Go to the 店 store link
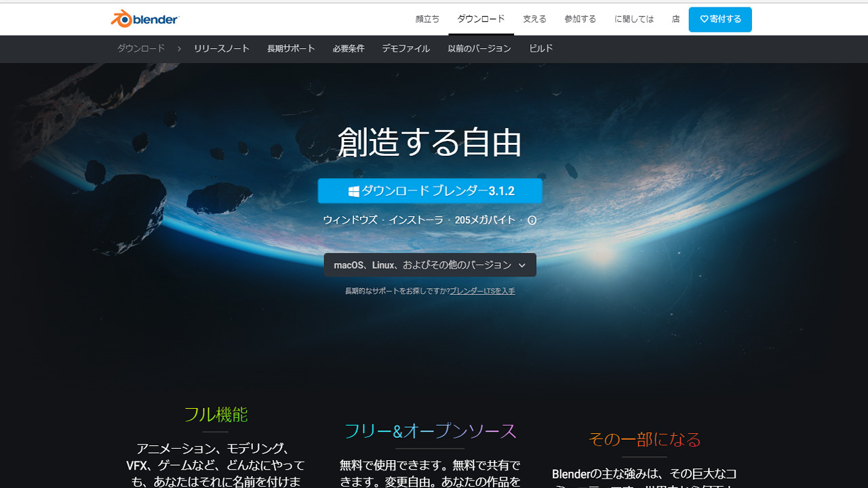Viewport: 868px width, 488px height. pos(675,19)
